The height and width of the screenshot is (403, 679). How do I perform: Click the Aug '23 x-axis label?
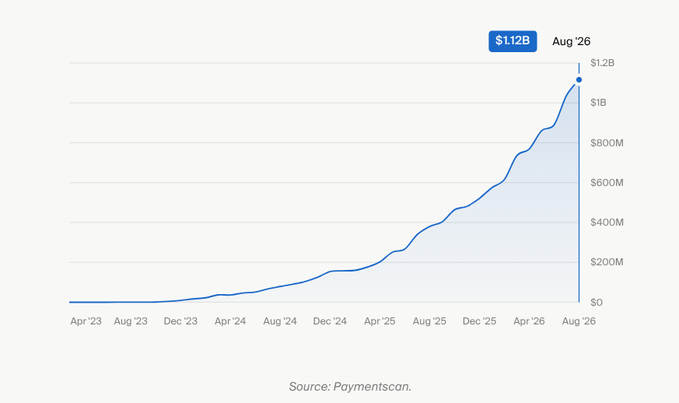131,321
